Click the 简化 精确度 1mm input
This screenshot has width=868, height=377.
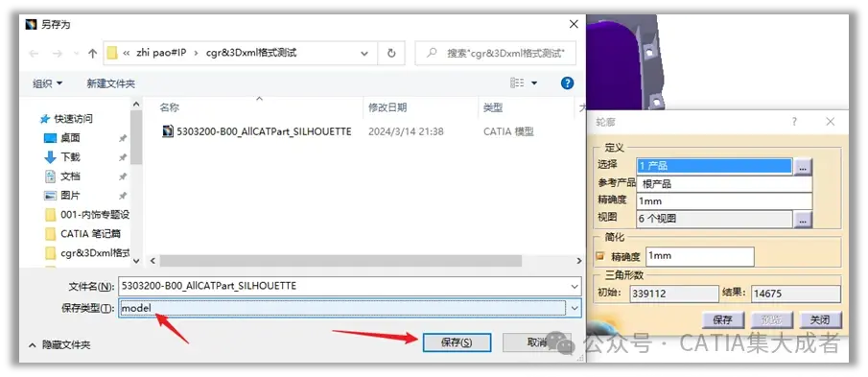(700, 256)
